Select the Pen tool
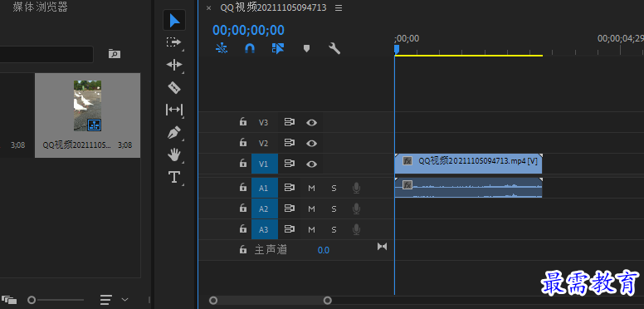The width and height of the screenshot is (644, 309). coord(174,133)
